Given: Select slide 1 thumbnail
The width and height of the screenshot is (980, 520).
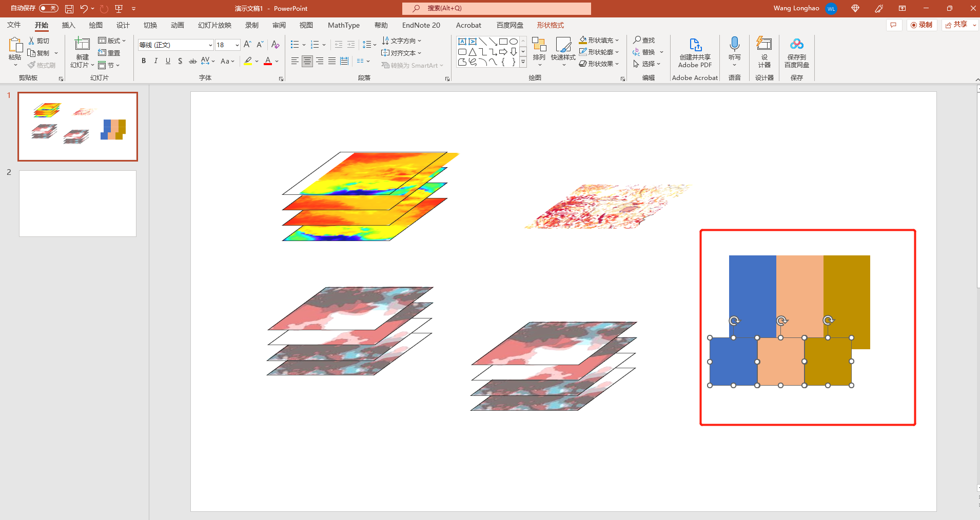Looking at the screenshot, I should click(x=77, y=127).
